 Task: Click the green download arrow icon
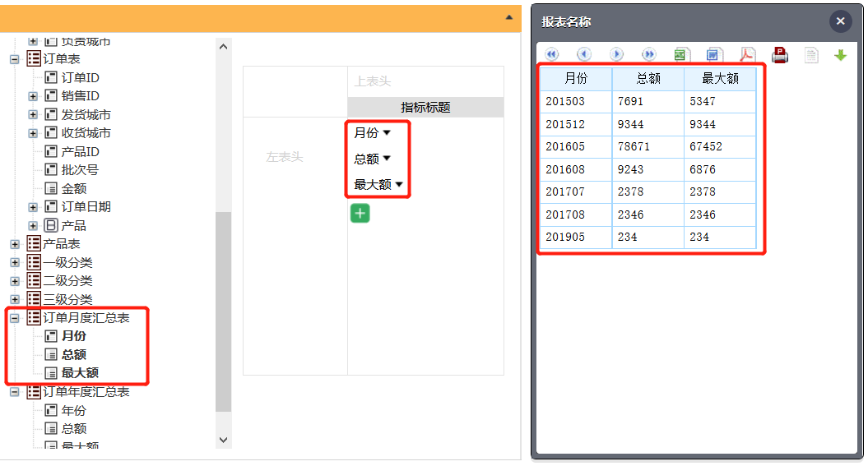click(x=840, y=55)
